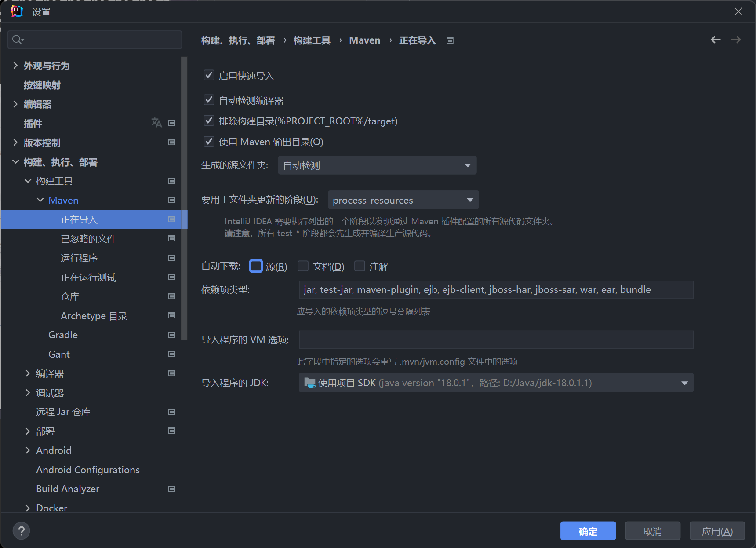Screen dimensions: 756x548
Task: Click the search magnifier icon
Action: point(17,40)
